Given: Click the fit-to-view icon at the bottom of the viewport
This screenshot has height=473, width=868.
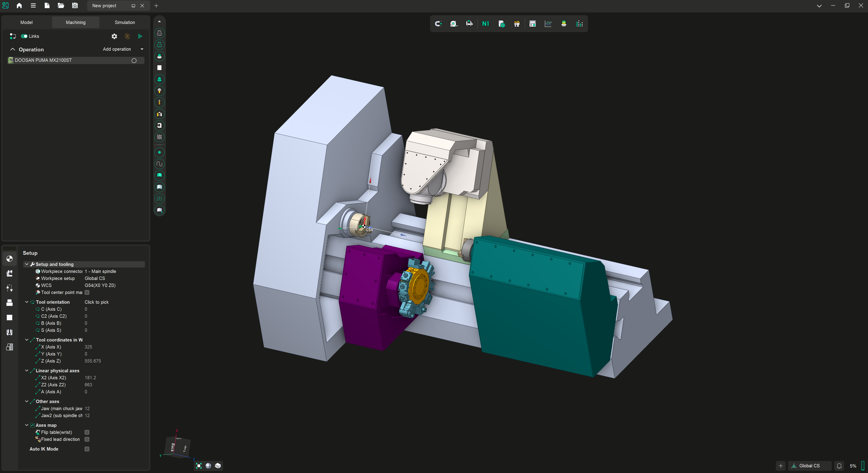Looking at the screenshot, I should point(199,466).
